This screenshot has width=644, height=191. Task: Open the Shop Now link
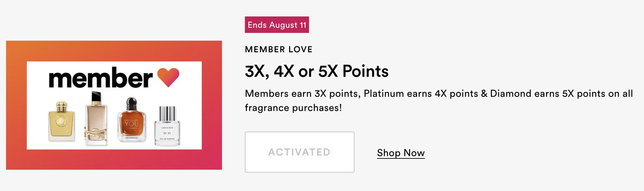coord(401,153)
